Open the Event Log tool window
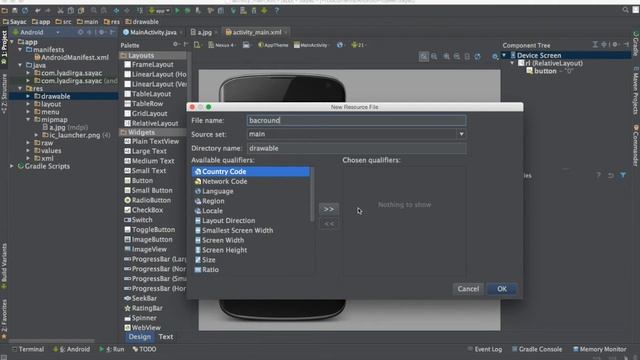640x360 pixels. 485,349
